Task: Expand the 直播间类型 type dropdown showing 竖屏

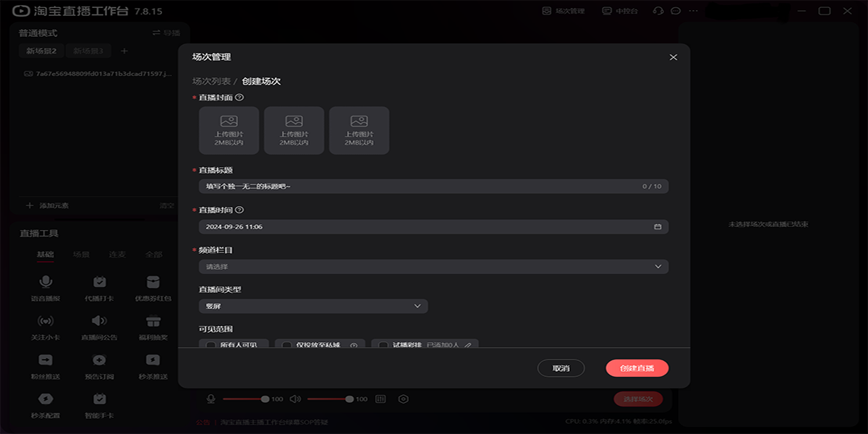Action: click(x=313, y=306)
